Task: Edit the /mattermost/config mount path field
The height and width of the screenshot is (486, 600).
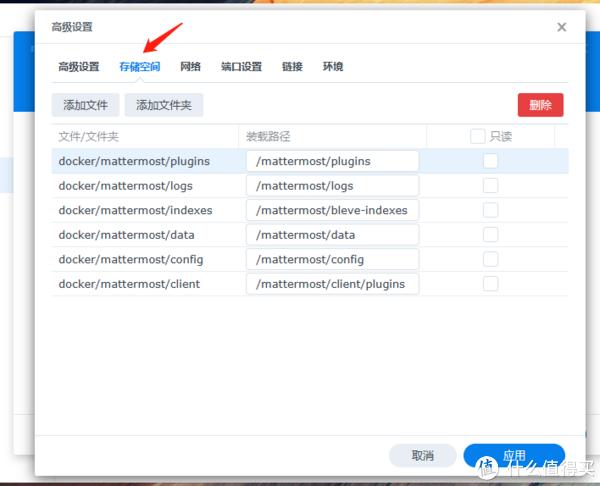Action: pos(333,259)
